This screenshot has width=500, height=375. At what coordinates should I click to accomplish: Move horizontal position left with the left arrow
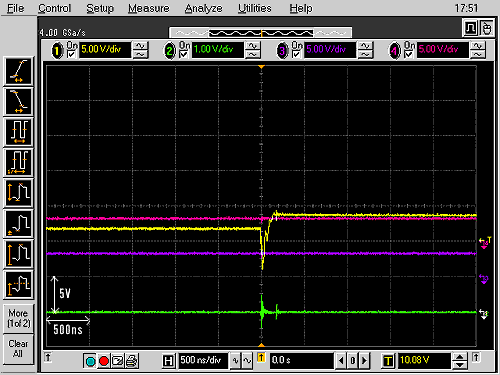tap(340, 361)
